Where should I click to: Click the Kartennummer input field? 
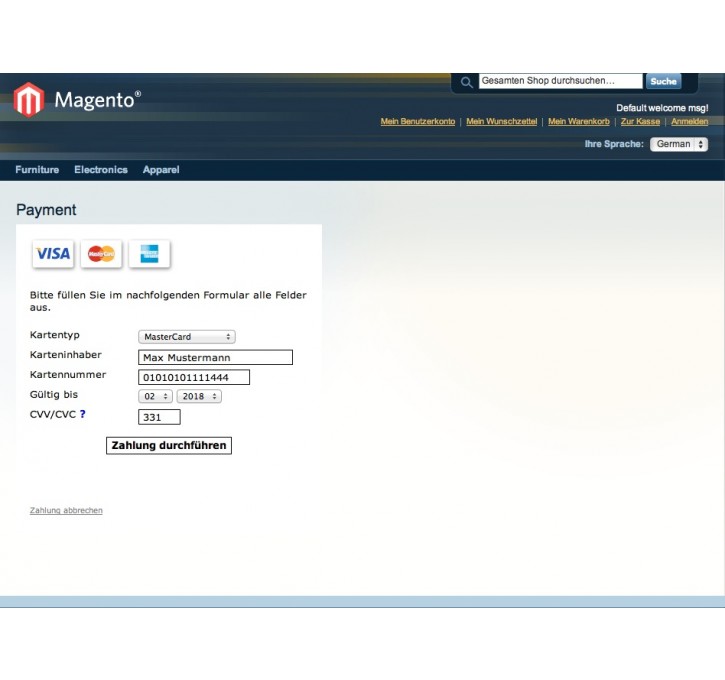click(x=194, y=377)
